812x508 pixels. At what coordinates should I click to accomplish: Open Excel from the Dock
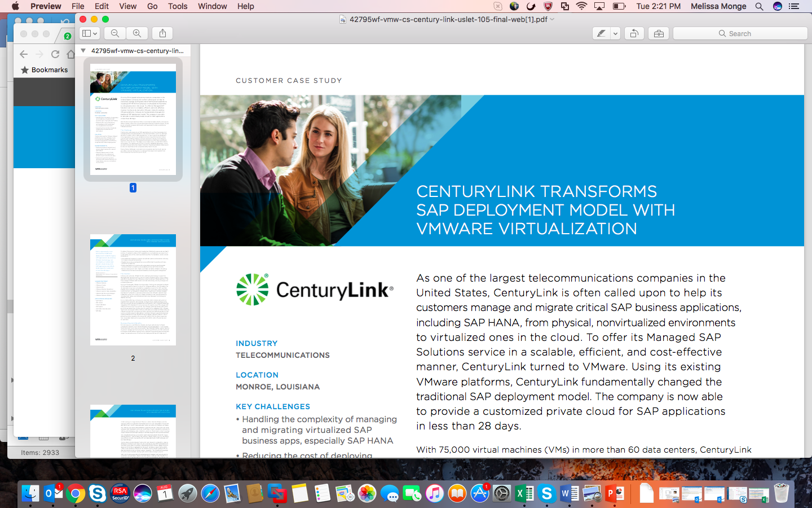click(x=524, y=493)
